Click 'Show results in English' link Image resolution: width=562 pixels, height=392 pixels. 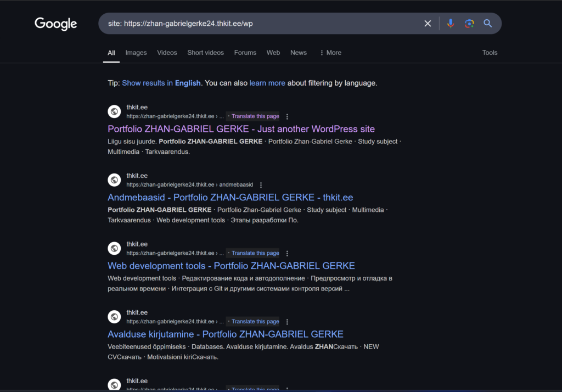coord(161,83)
